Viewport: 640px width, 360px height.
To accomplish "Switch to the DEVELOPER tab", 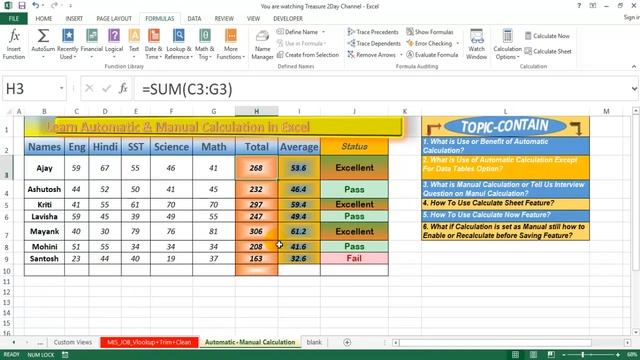I will [x=288, y=18].
